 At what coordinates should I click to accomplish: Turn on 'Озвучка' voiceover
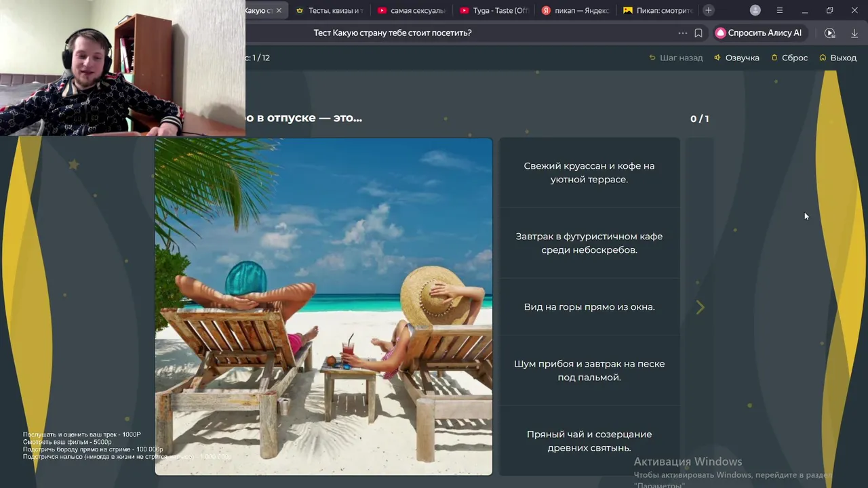pyautogui.click(x=736, y=58)
